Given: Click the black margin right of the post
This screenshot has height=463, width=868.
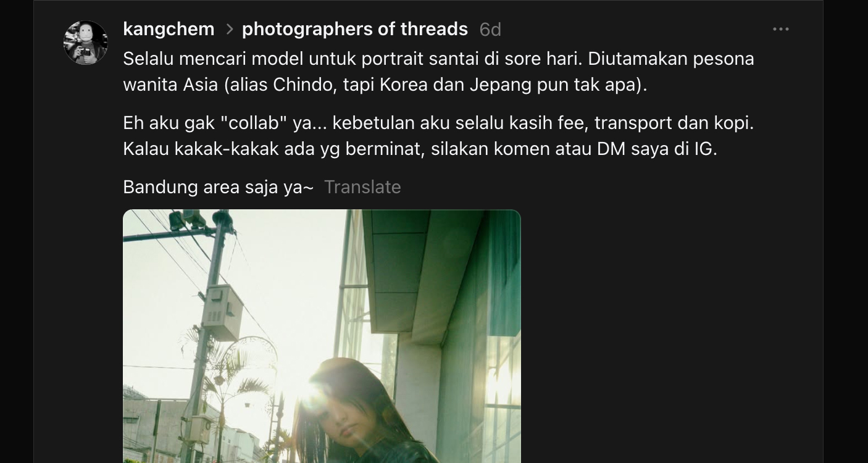Looking at the screenshot, I should point(846,231).
